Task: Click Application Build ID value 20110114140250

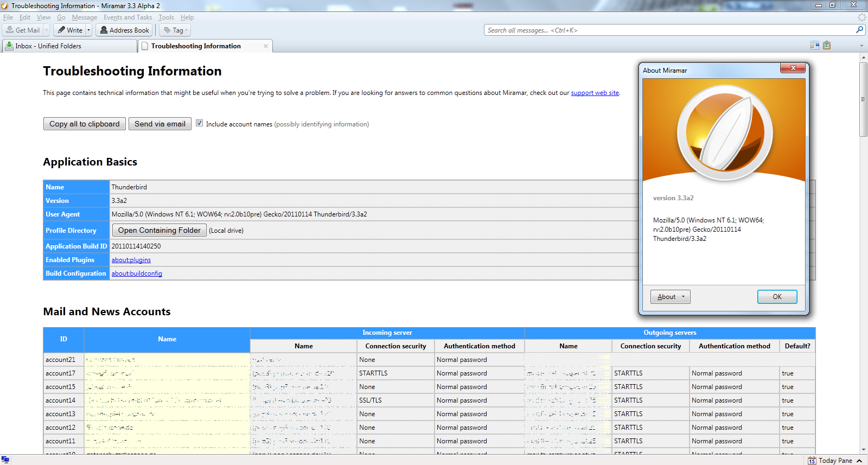Action: [136, 246]
